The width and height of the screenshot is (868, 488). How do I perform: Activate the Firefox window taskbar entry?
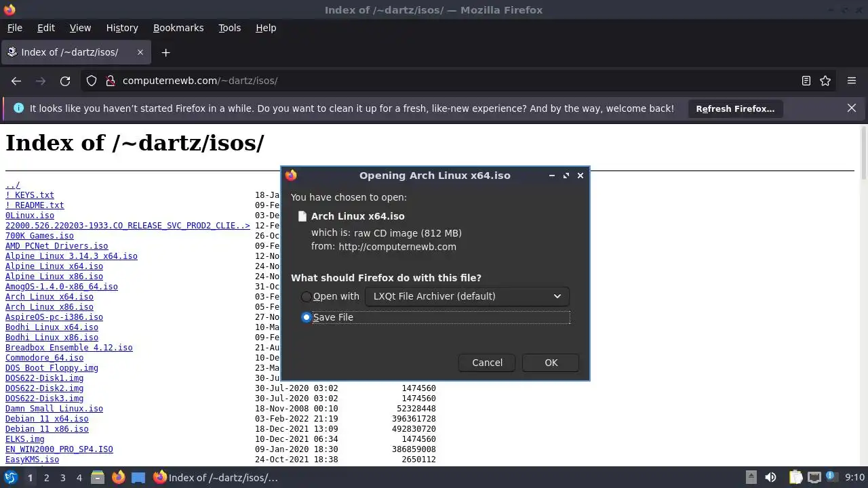[216, 478]
